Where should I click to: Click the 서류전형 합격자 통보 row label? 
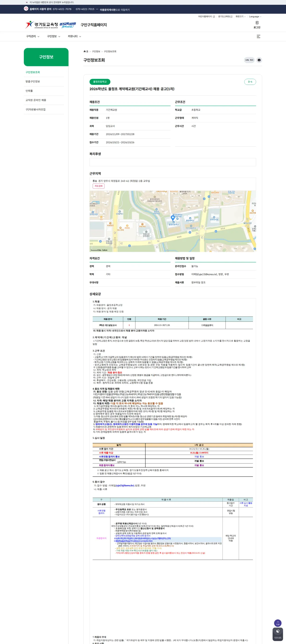click(x=109, y=457)
